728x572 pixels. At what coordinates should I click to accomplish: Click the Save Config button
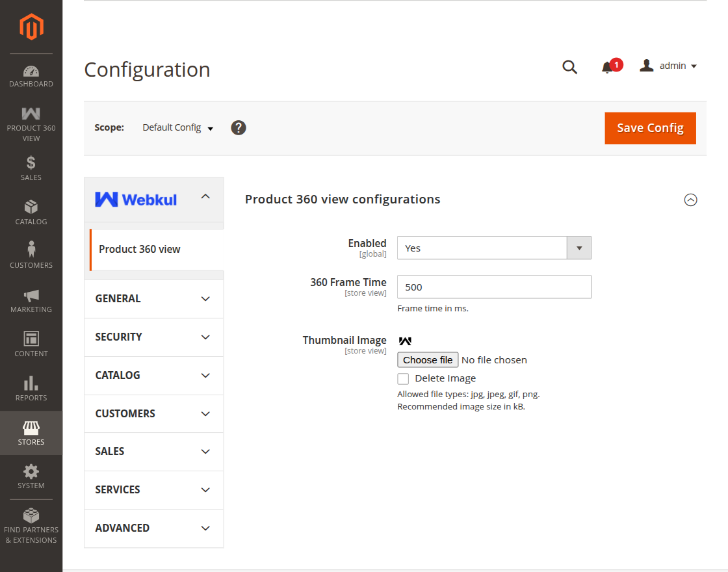pyautogui.click(x=650, y=128)
